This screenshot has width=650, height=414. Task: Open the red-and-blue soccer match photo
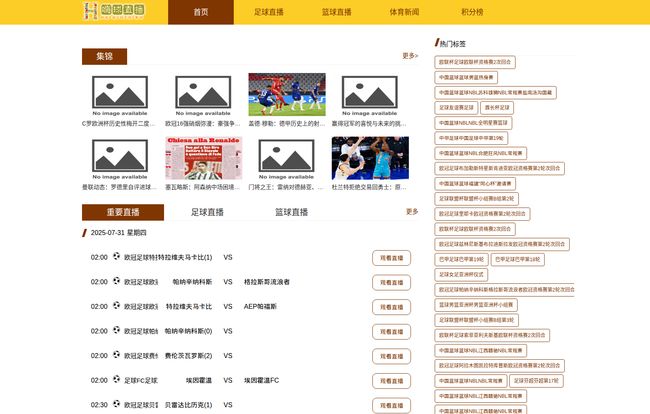tap(287, 94)
